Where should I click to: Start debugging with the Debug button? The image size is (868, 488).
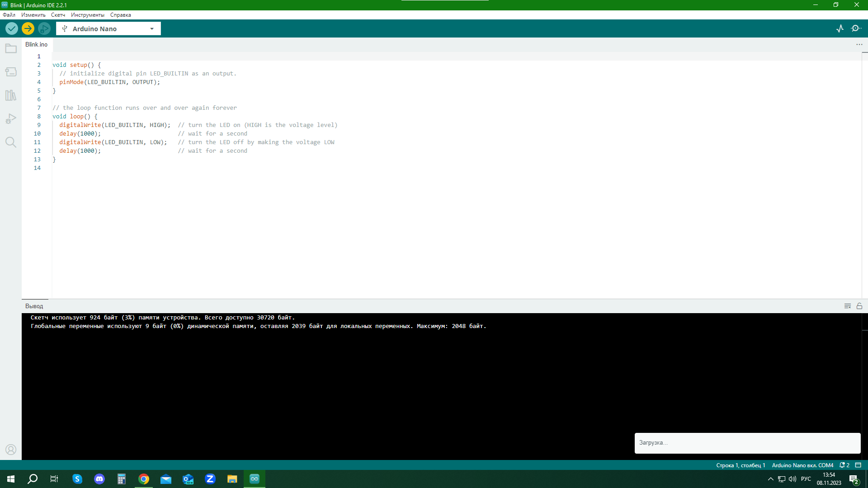point(44,28)
